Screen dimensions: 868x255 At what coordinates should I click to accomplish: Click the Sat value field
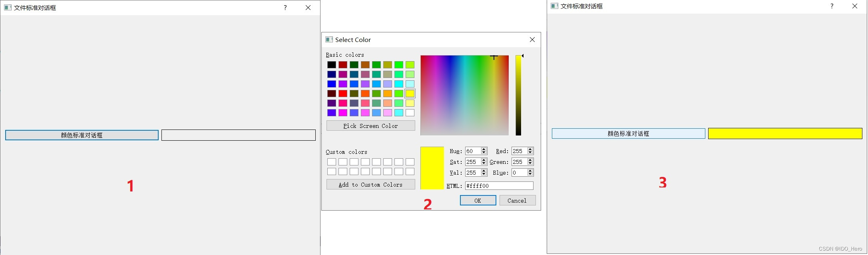click(473, 162)
